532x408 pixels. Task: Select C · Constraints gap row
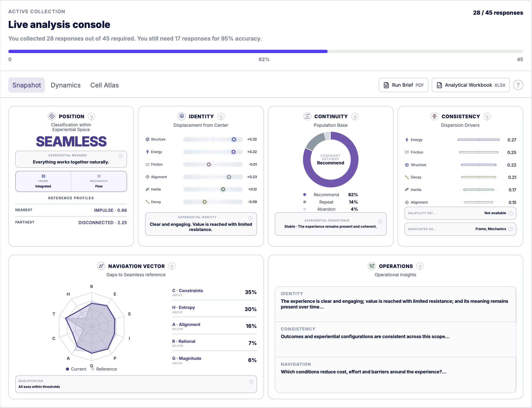click(214, 292)
